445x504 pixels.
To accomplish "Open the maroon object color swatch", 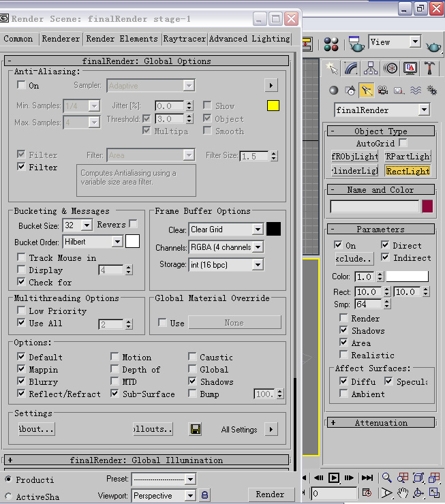I will (x=427, y=206).
